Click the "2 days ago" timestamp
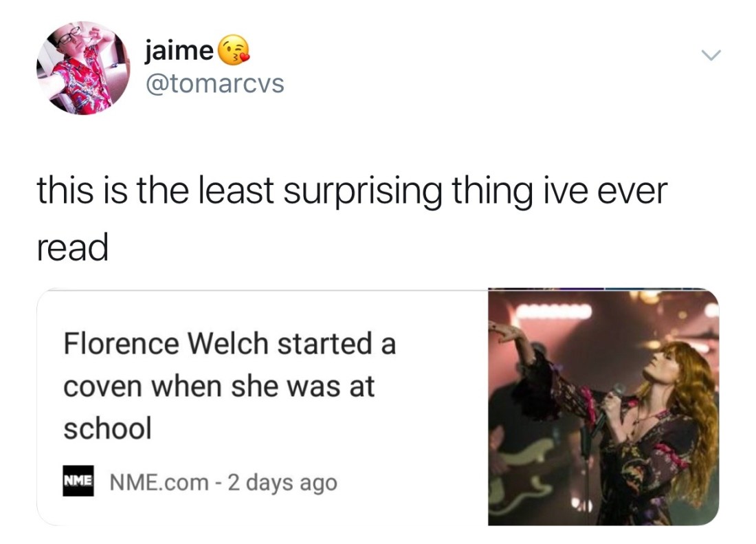This screenshot has height=544, width=756. (x=282, y=482)
